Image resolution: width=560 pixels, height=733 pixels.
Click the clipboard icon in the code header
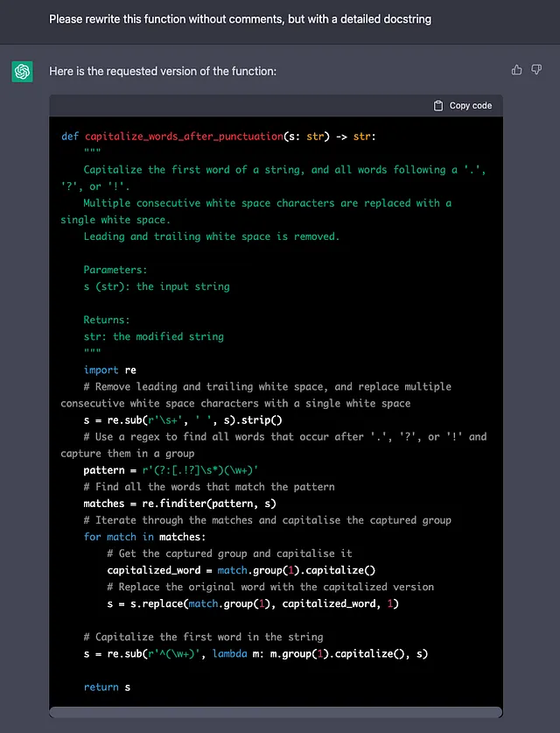pos(438,106)
